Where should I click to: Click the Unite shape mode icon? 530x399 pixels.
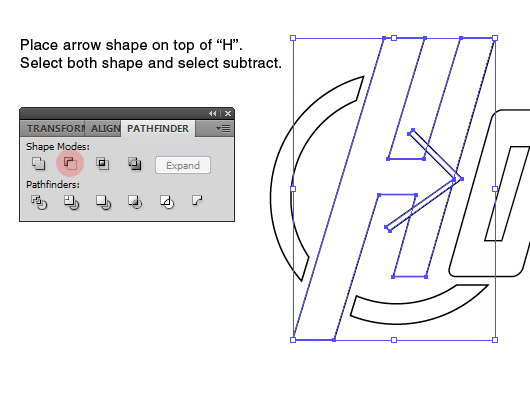pos(38,163)
